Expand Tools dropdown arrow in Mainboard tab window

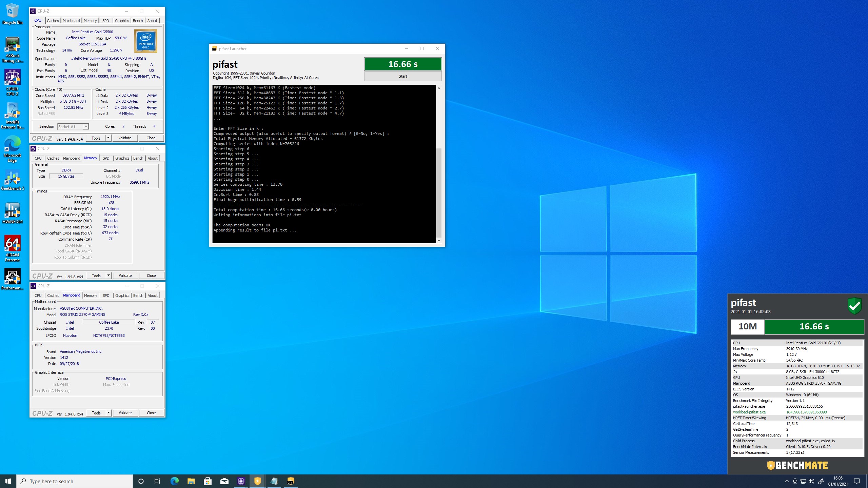(108, 413)
